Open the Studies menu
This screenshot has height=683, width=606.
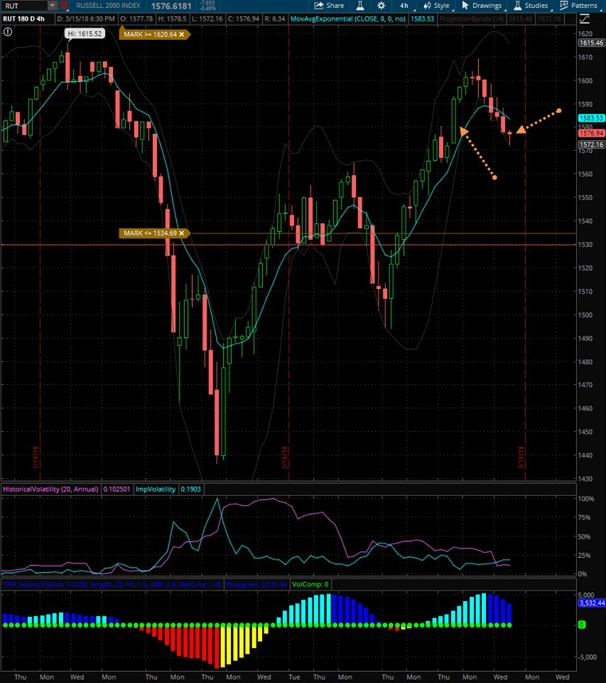click(531, 6)
